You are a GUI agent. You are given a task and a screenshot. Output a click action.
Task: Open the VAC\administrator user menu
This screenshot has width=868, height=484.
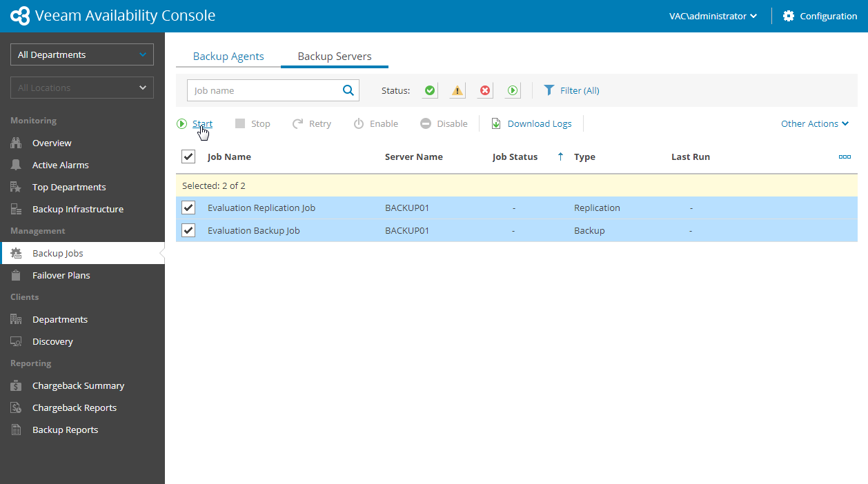coord(713,16)
